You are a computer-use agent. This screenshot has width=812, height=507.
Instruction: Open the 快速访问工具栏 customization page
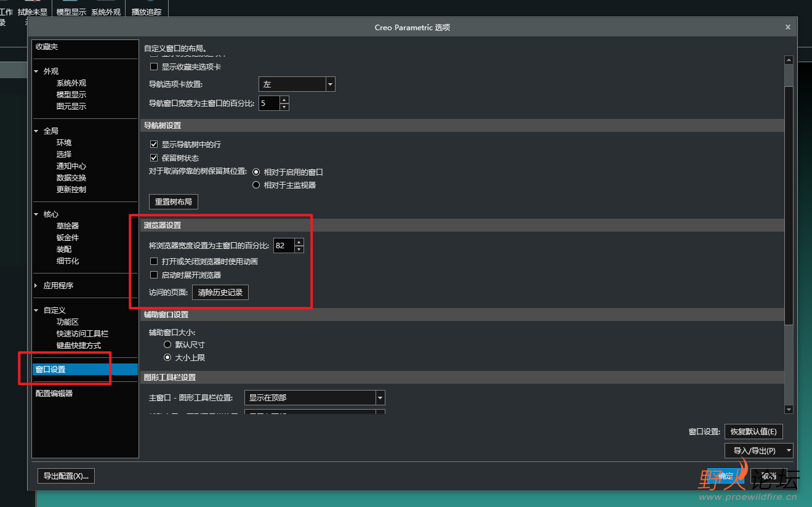tap(82, 334)
